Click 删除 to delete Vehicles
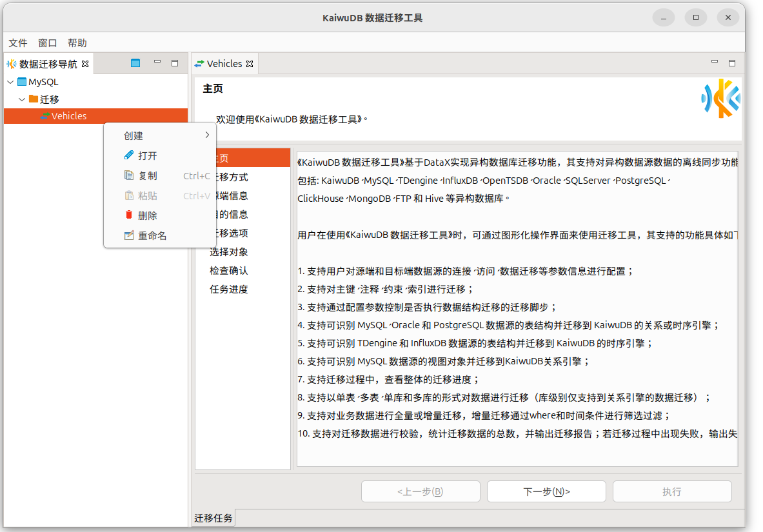Screen dimensions: 763x532 (147, 215)
